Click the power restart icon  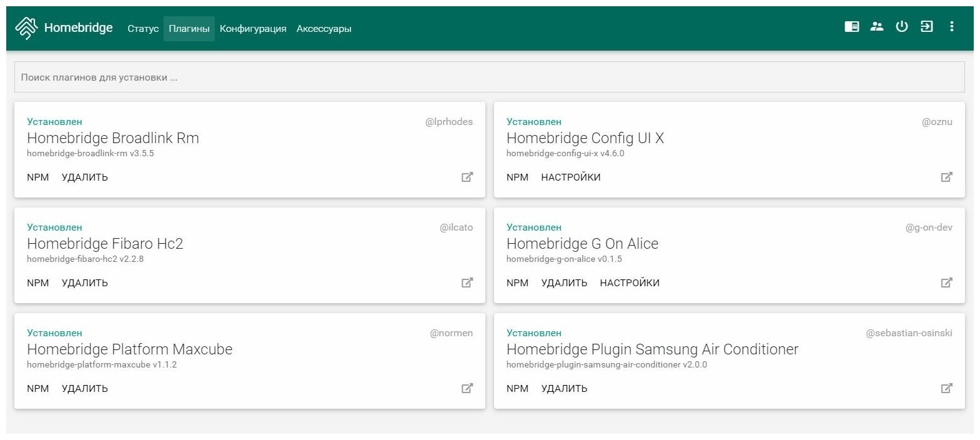(901, 26)
